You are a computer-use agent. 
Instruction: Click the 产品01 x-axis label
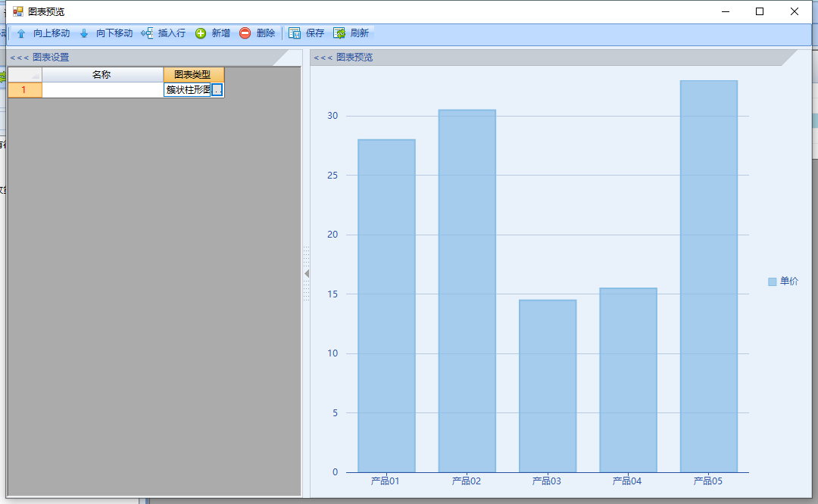(385, 481)
